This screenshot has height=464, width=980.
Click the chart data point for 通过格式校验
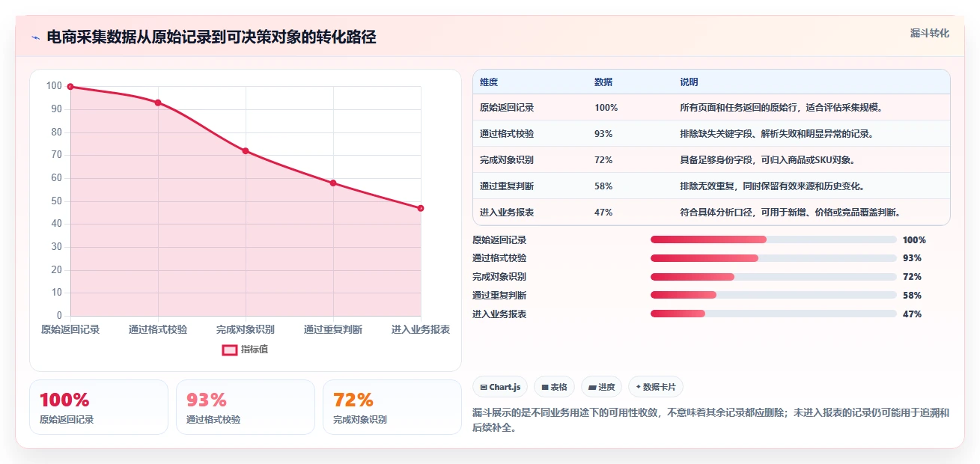(x=158, y=103)
